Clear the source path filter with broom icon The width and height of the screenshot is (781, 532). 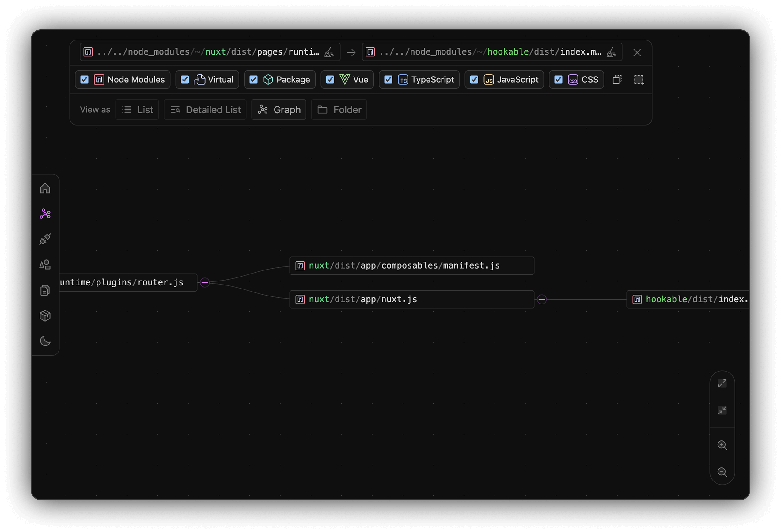329,52
